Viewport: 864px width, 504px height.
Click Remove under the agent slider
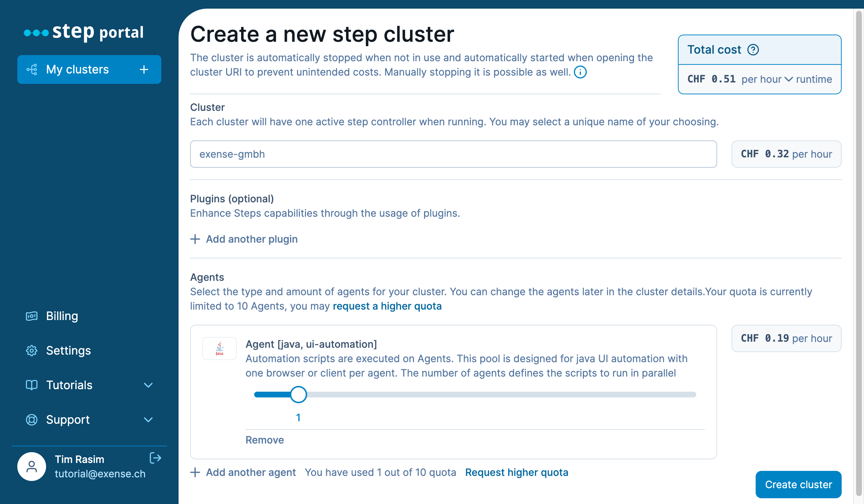(x=265, y=440)
